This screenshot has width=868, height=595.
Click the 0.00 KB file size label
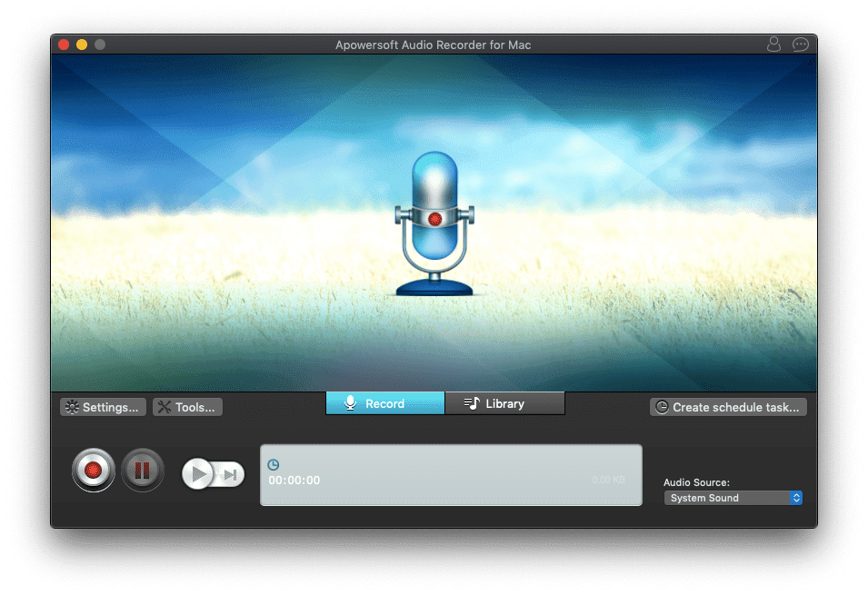(608, 481)
